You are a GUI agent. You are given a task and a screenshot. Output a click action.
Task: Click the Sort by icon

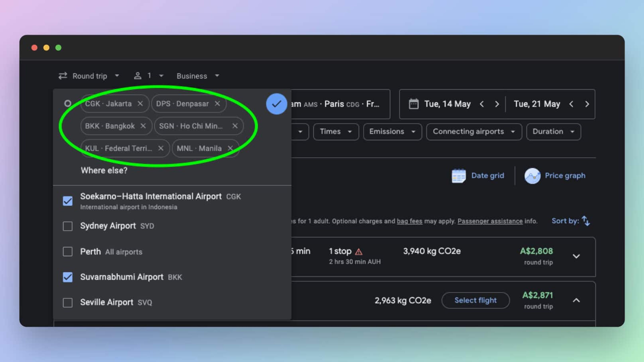click(586, 221)
